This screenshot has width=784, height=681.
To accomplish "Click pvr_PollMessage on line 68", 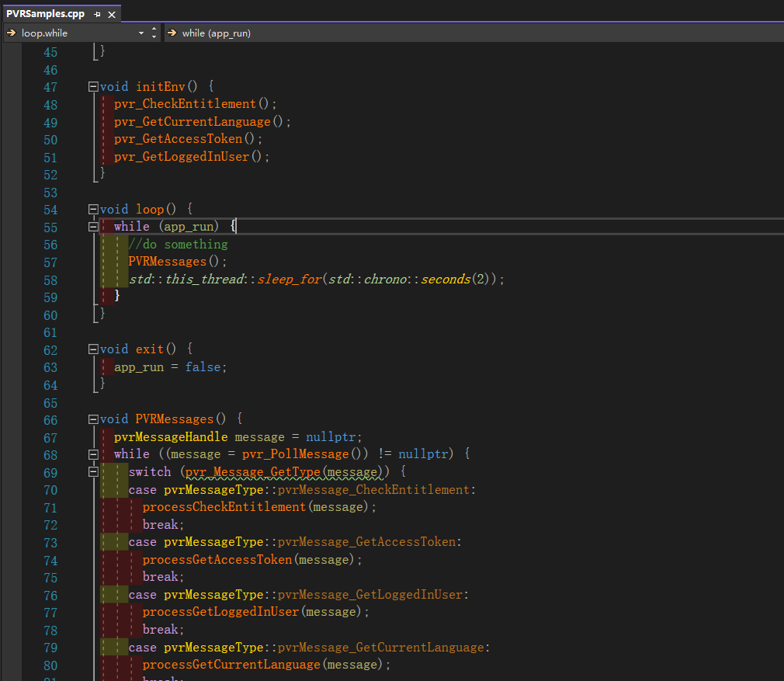I will pyautogui.click(x=296, y=453).
